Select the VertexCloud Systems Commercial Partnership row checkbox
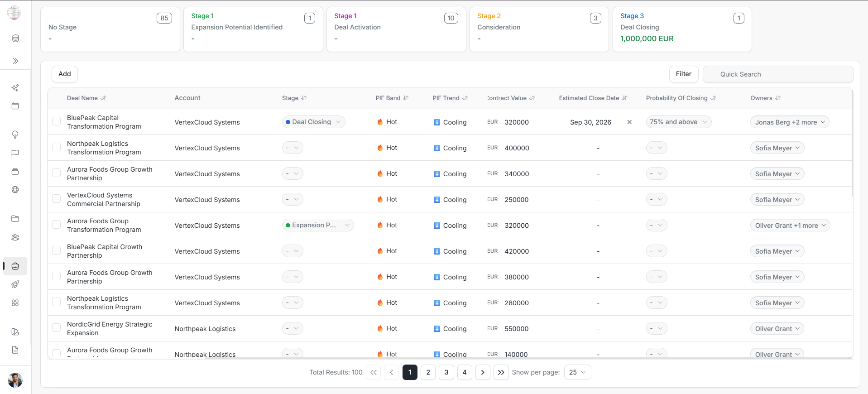Screen dimensions: 868x394 coord(57,199)
